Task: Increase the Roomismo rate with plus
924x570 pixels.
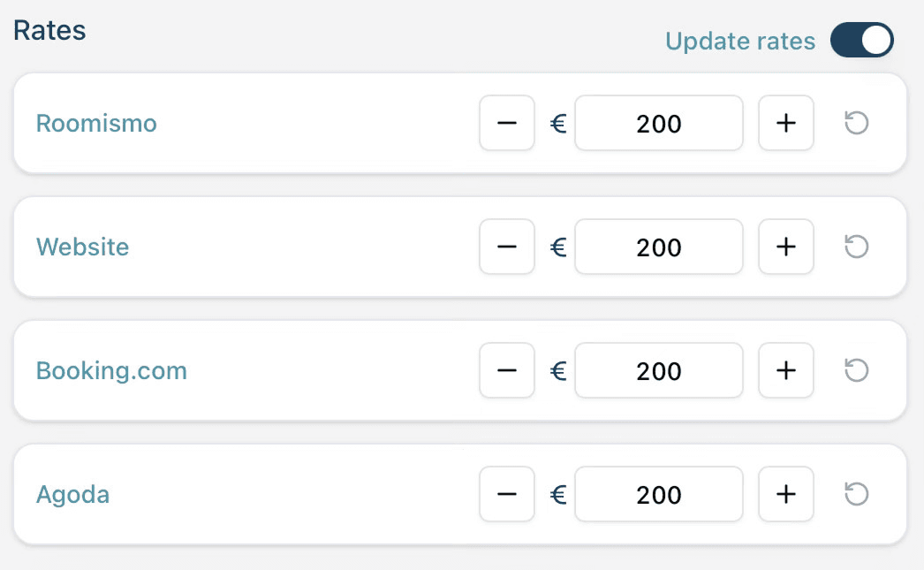Action: [x=786, y=123]
